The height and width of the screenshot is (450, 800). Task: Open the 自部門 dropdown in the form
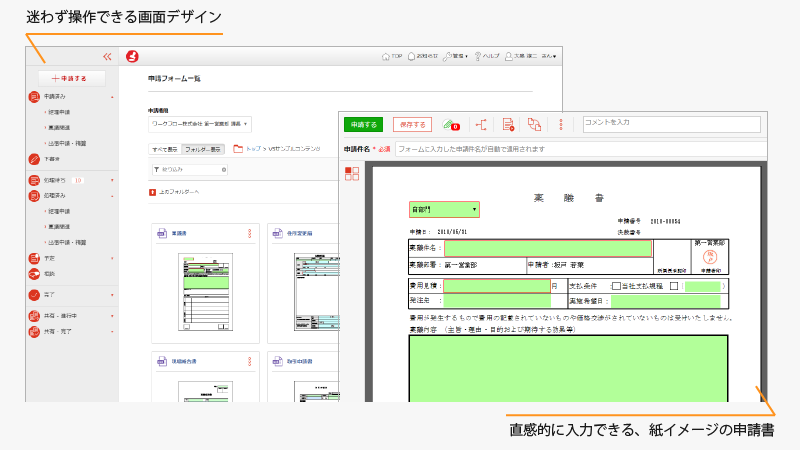[x=444, y=210]
